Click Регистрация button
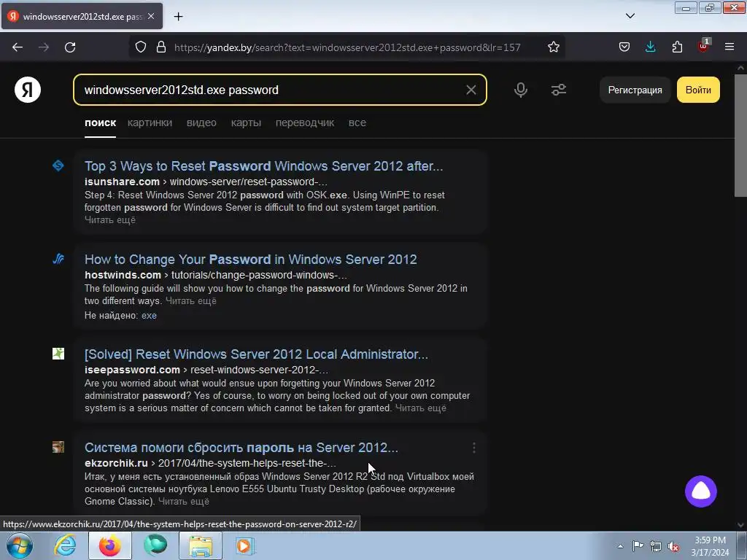 (635, 90)
